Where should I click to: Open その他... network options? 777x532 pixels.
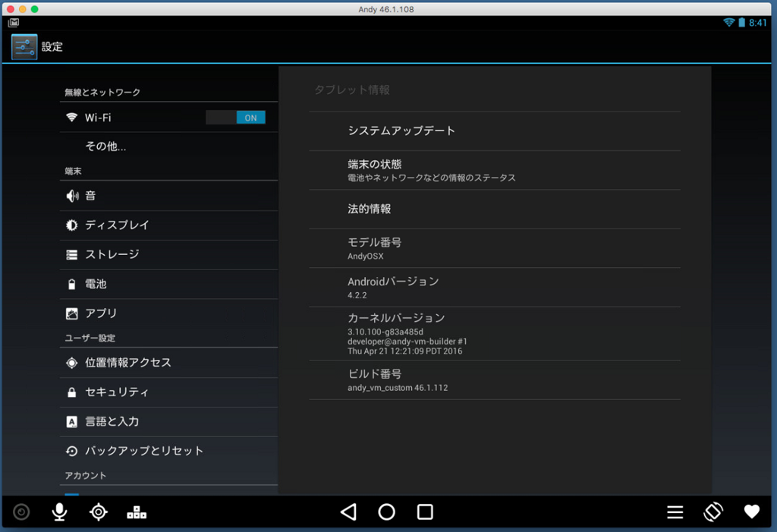point(168,146)
